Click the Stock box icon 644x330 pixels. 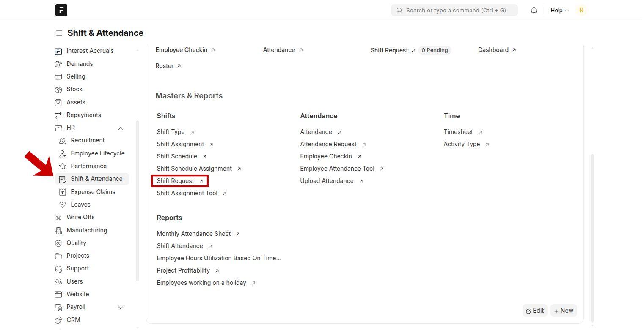point(58,90)
